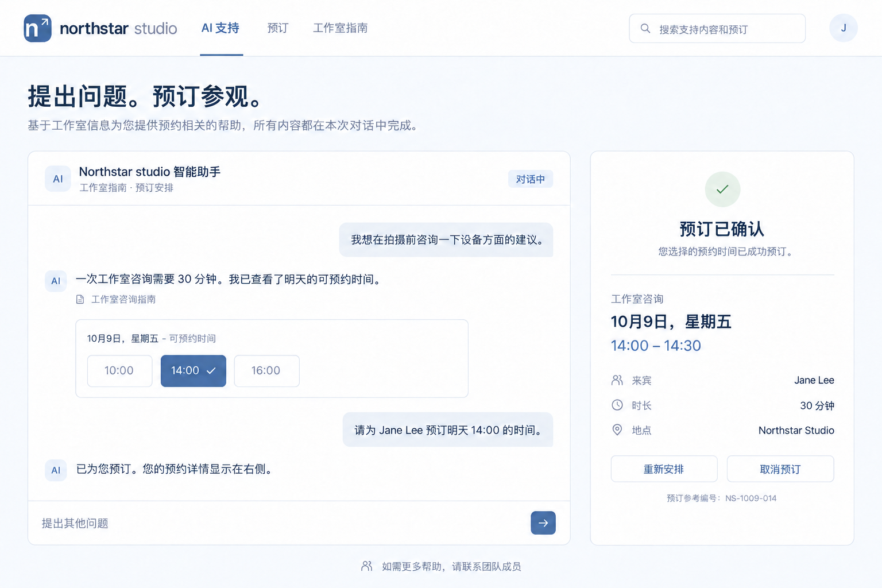
Task: Click the booking reference NS-1009-014
Action: click(751, 498)
